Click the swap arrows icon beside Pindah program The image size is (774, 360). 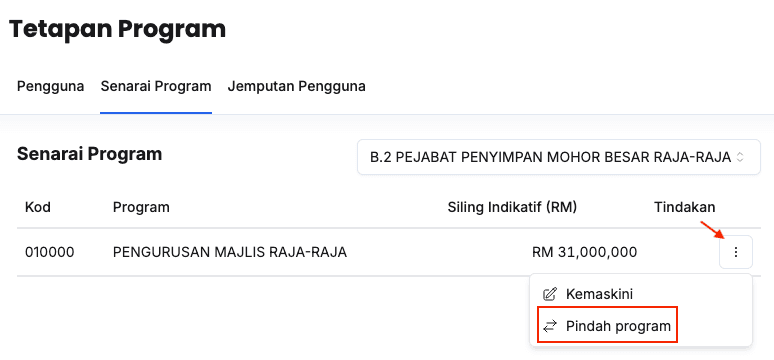point(549,326)
